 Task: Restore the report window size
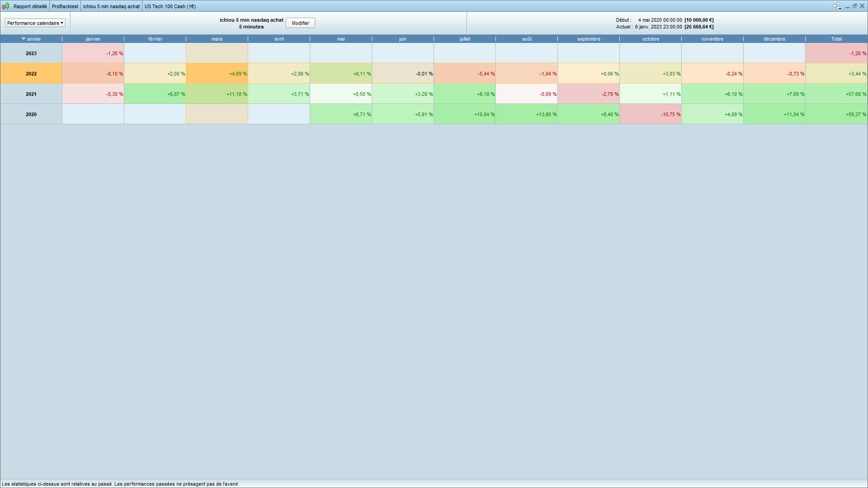[x=855, y=6]
